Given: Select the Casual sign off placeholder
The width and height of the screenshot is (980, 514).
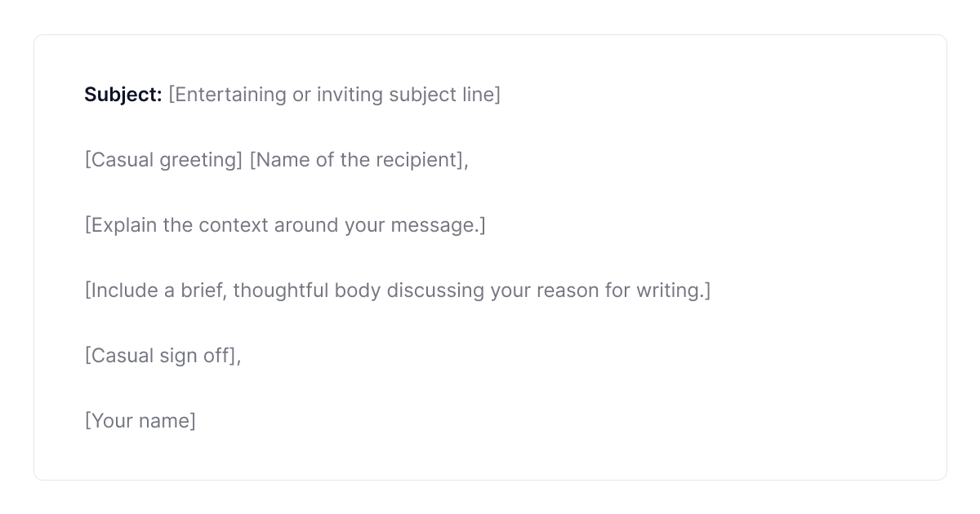Looking at the screenshot, I should tap(163, 356).
